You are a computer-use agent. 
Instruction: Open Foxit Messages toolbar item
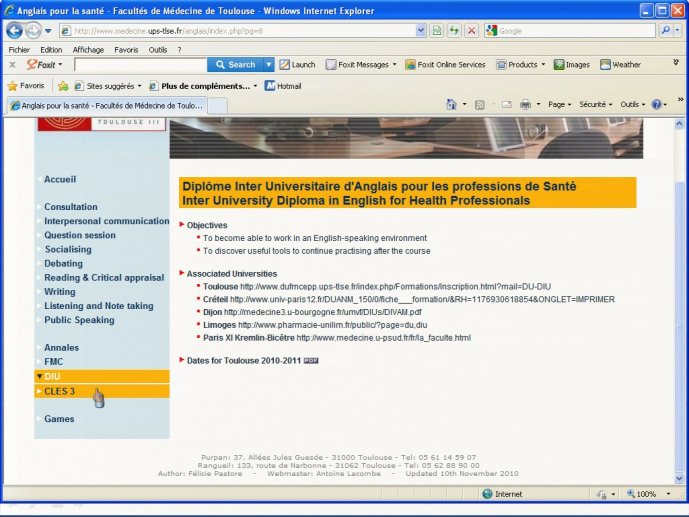coord(361,65)
